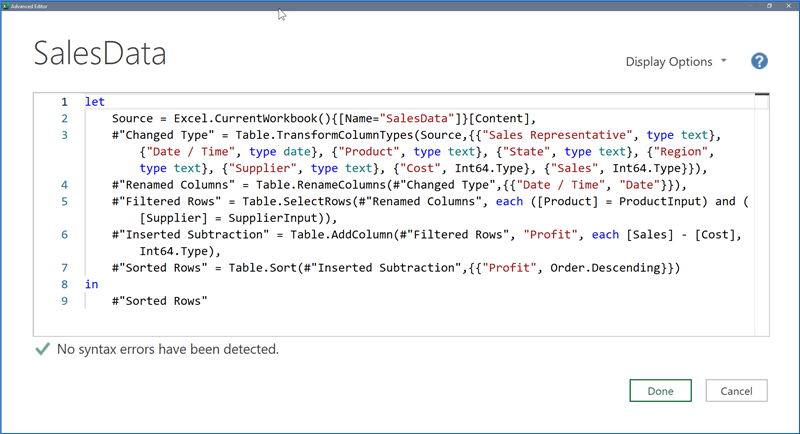This screenshot has height=434, width=800.
Task: Click line number 9 in the gutter
Action: [x=64, y=300]
